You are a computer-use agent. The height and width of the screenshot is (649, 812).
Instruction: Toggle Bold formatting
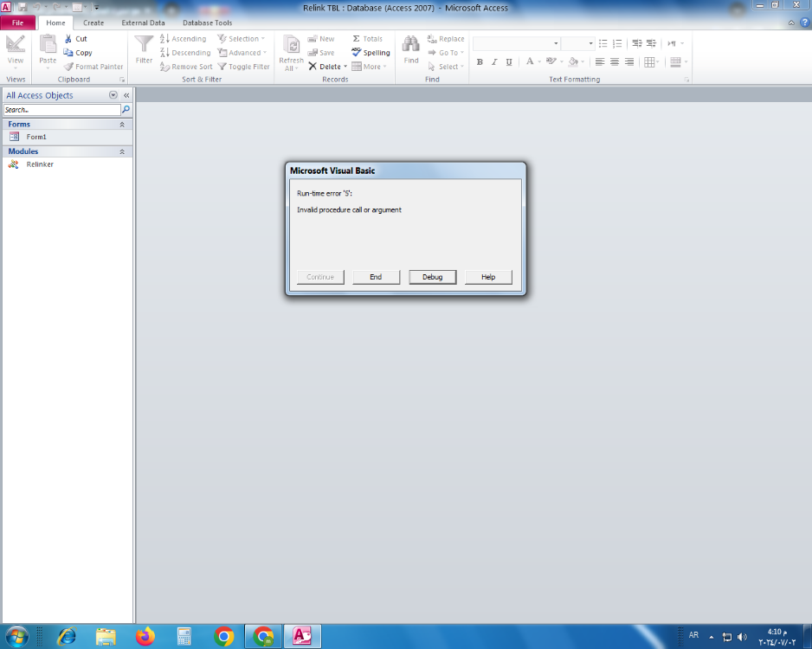[x=480, y=62]
